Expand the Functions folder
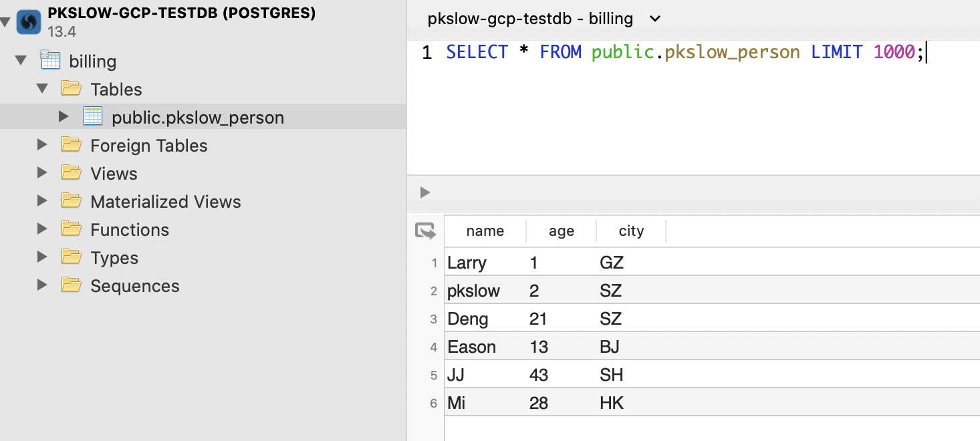The height and width of the screenshot is (441, 980). [x=43, y=229]
